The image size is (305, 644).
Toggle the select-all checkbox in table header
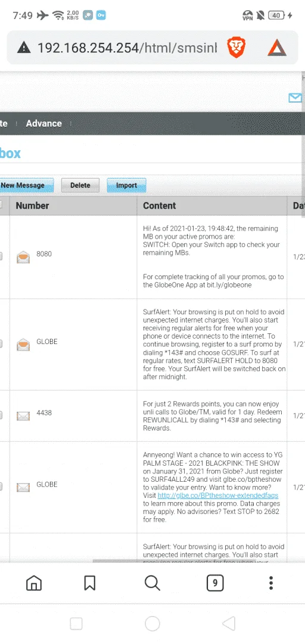click(1, 204)
